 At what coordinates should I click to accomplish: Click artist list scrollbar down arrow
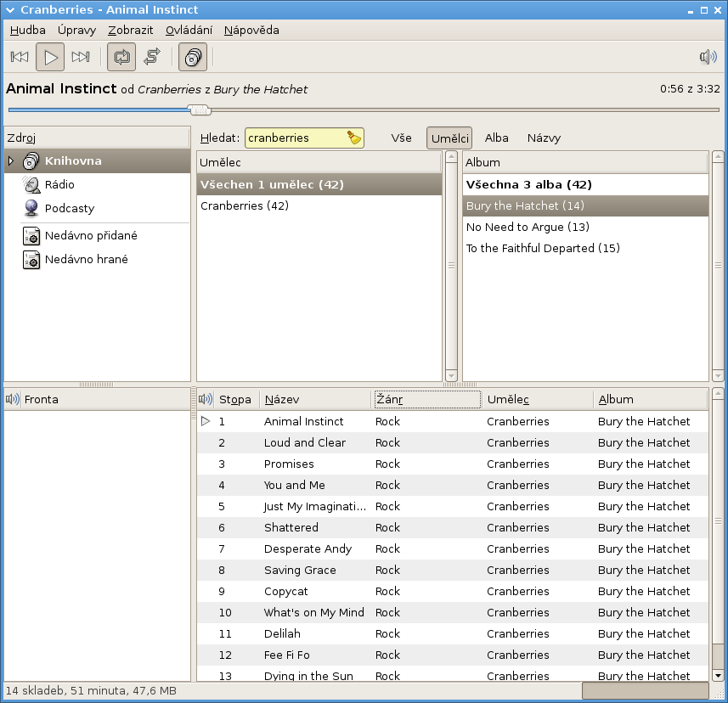pos(451,375)
